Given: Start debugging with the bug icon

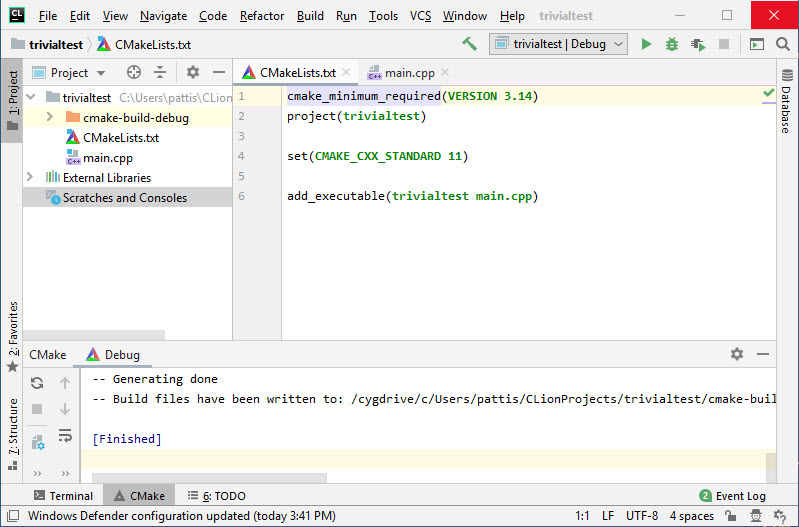Looking at the screenshot, I should (x=672, y=44).
